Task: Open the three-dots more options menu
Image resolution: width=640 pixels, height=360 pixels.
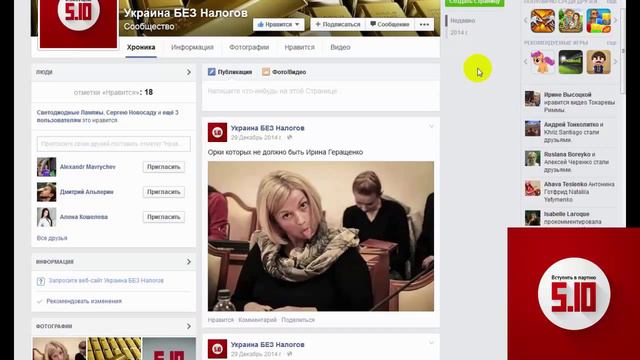Action: click(x=424, y=24)
